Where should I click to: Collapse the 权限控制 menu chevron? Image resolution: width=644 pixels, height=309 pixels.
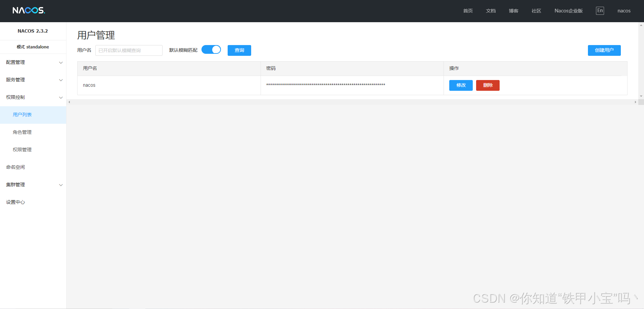pos(61,98)
